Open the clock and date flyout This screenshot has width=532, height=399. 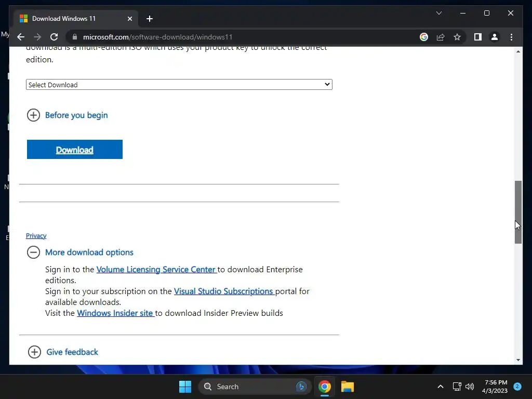pos(495,387)
